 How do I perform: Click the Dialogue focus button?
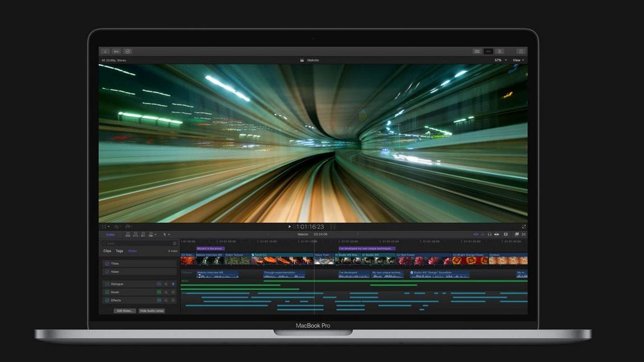[x=173, y=284]
